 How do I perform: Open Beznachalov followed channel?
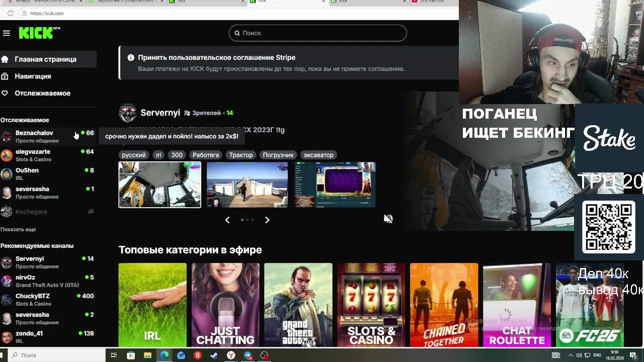tap(48, 136)
